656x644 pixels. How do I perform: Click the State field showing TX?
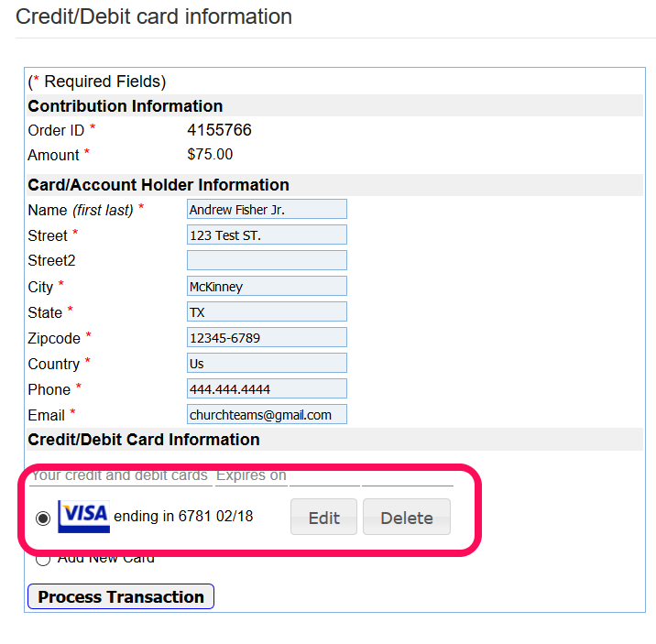(x=267, y=311)
